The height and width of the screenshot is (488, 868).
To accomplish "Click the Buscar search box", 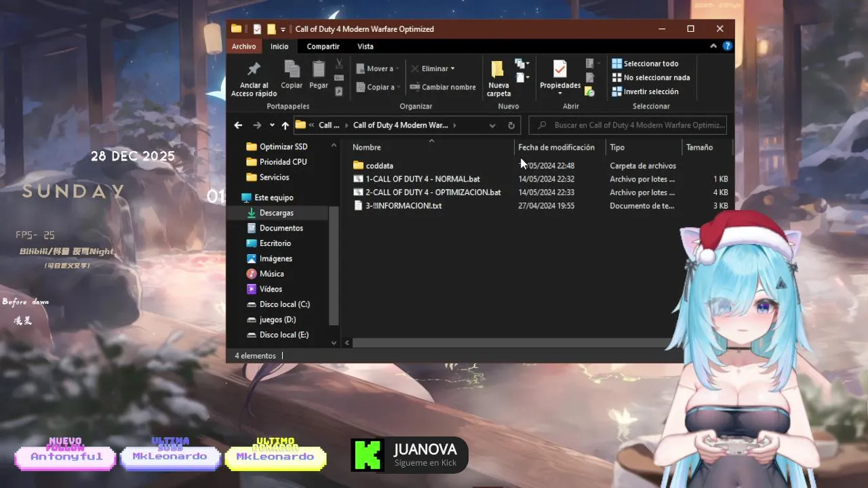I will coord(629,125).
